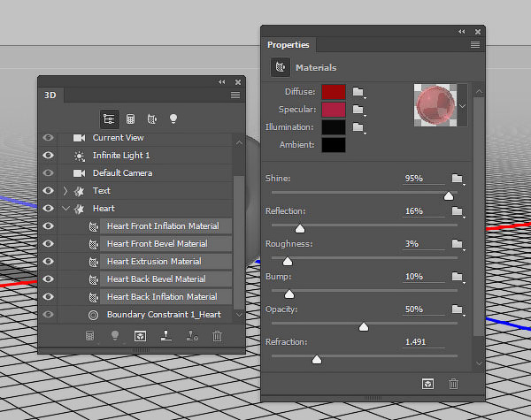The width and height of the screenshot is (531, 420).
Task: Filter 3D panel by materials
Action: pyautogui.click(x=151, y=119)
